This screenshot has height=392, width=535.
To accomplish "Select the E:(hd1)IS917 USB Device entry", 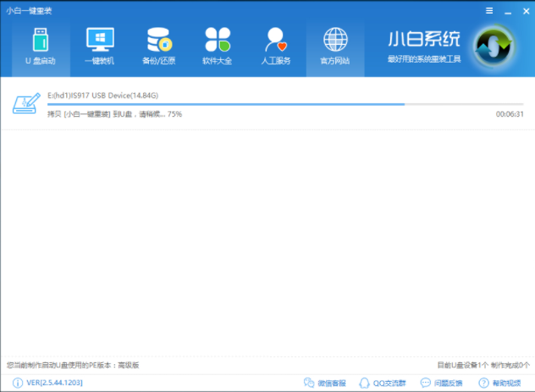I will pos(114,96).
